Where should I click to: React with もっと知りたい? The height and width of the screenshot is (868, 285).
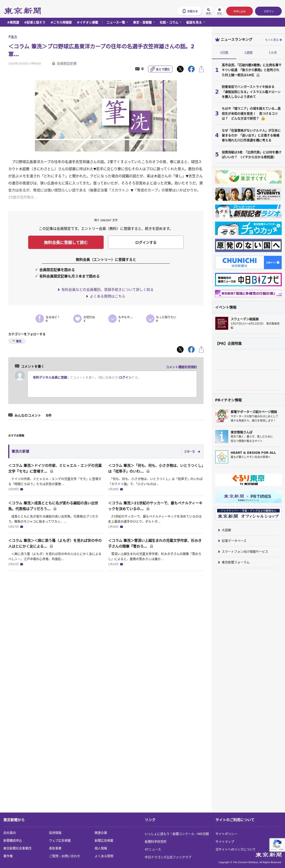[x=161, y=318]
